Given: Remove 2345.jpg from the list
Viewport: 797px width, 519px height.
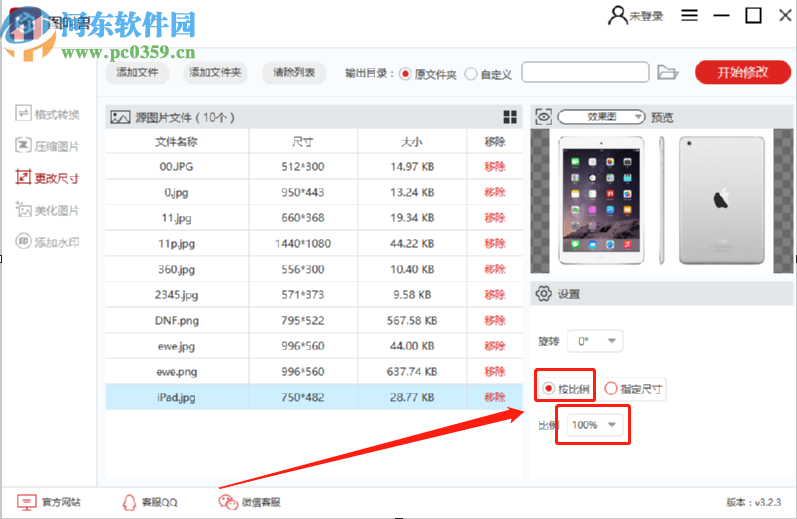Looking at the screenshot, I should [495, 295].
